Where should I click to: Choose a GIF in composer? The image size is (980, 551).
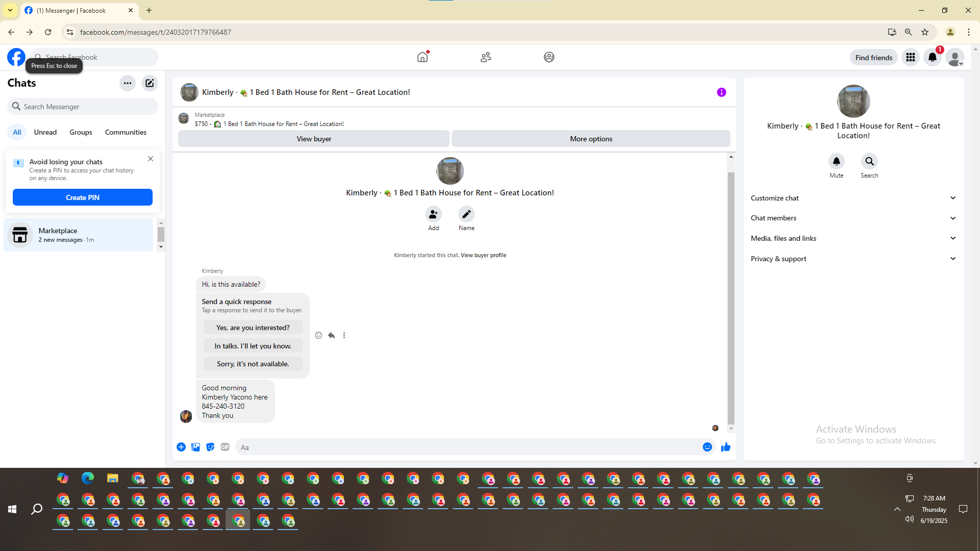point(225,447)
